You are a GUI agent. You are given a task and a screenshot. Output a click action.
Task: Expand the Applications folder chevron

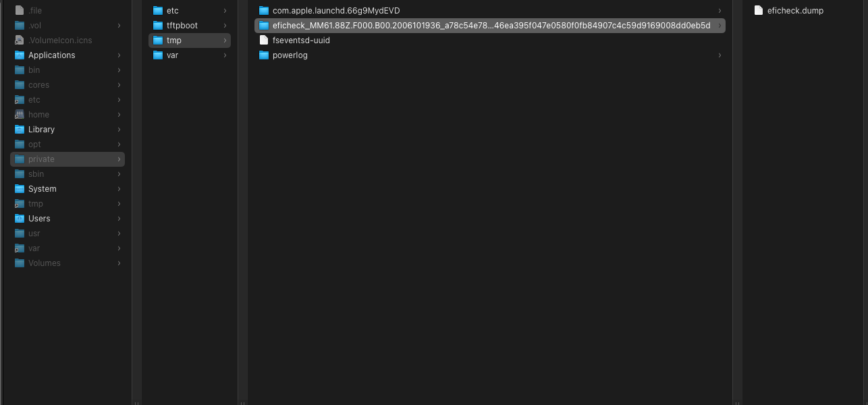coord(119,55)
